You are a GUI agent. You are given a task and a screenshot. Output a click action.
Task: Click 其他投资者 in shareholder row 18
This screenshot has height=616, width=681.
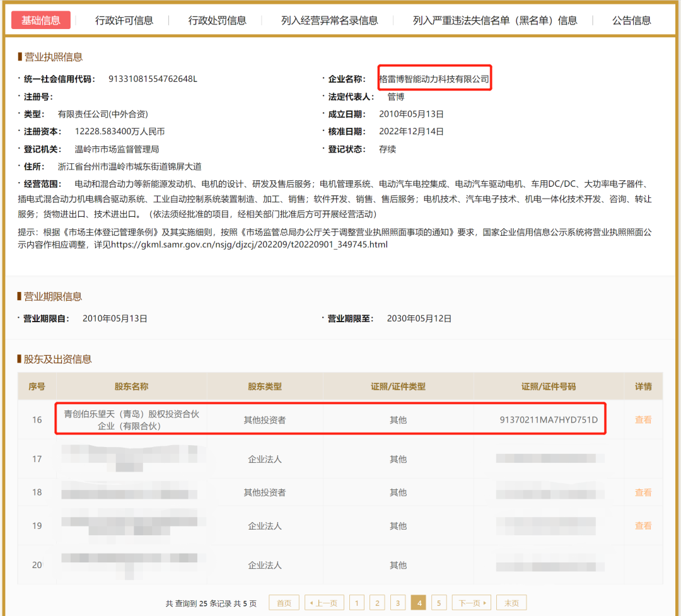click(x=264, y=492)
